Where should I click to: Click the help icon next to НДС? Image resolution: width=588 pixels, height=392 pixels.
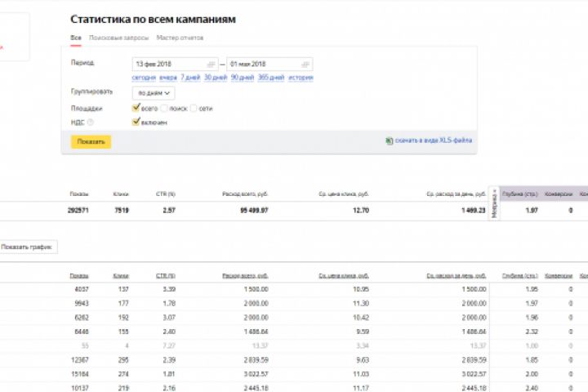[x=91, y=122]
